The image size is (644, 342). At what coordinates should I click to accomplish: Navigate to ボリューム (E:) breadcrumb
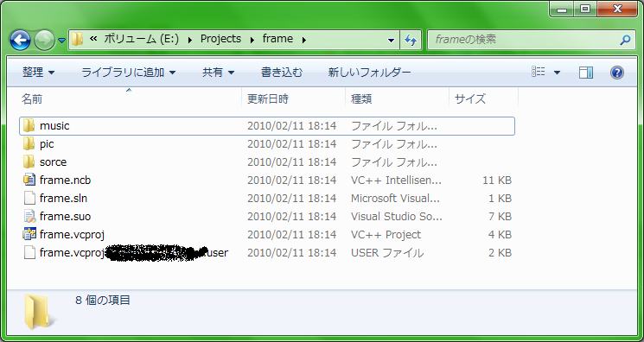click(x=141, y=39)
